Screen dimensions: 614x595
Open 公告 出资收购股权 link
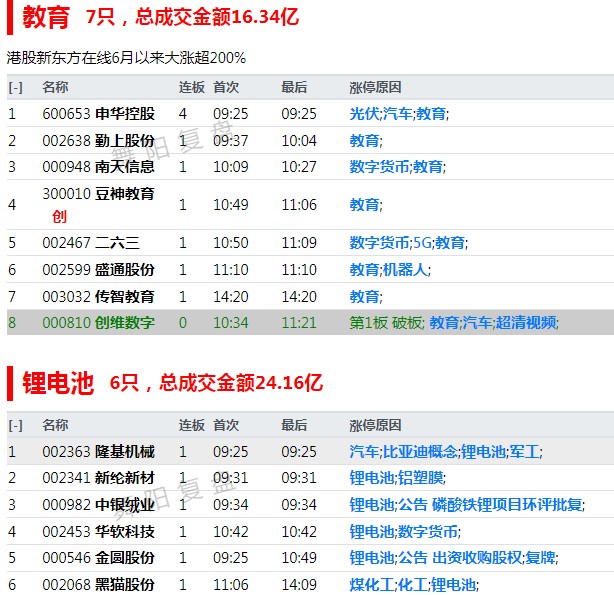click(460, 558)
